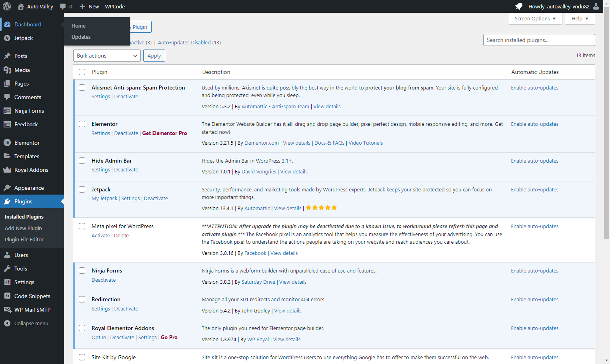Open Video Tutorials link for Elementor
The image size is (610, 364).
click(366, 143)
